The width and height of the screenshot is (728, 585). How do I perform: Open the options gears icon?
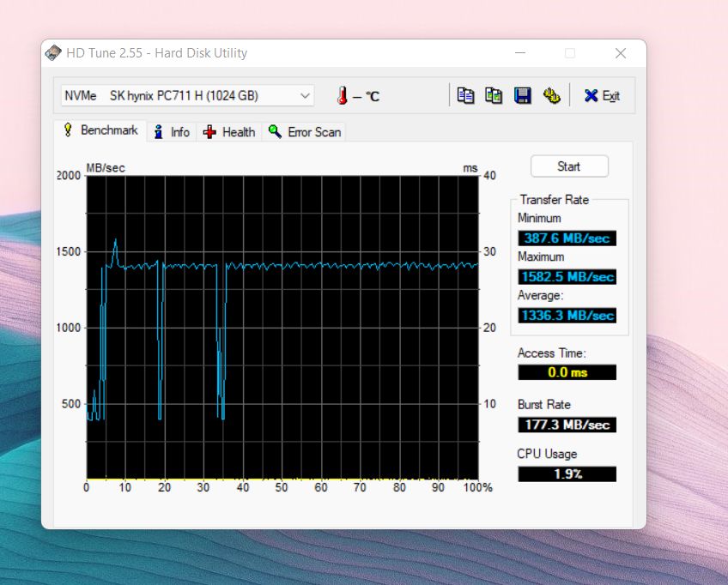coord(551,95)
